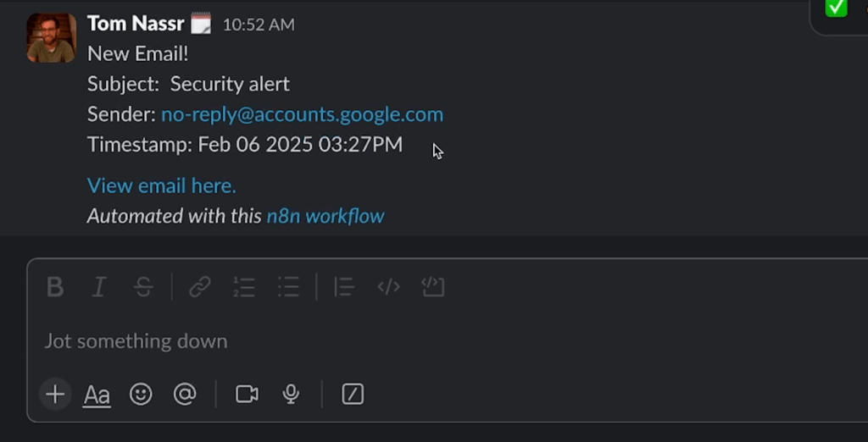Open slash shortcuts menu
The width and height of the screenshot is (868, 442).
click(353, 394)
